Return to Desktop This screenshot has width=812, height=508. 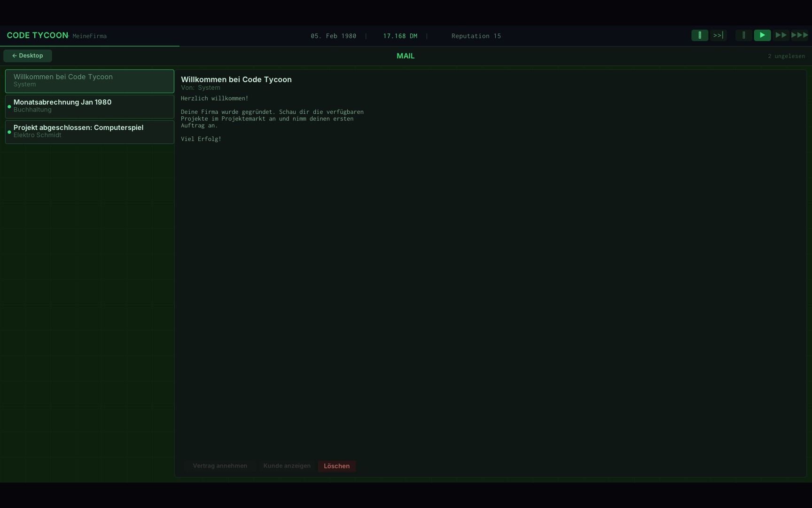pyautogui.click(x=27, y=56)
